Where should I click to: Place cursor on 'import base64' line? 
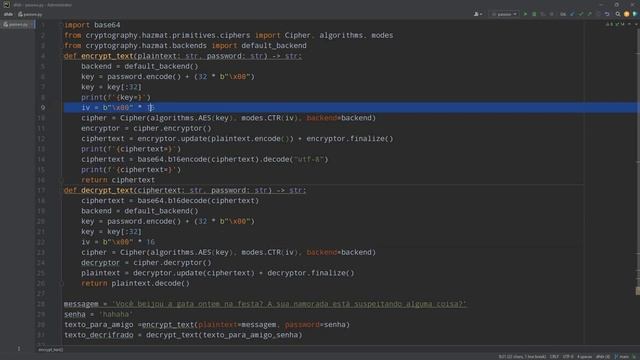(x=92, y=25)
